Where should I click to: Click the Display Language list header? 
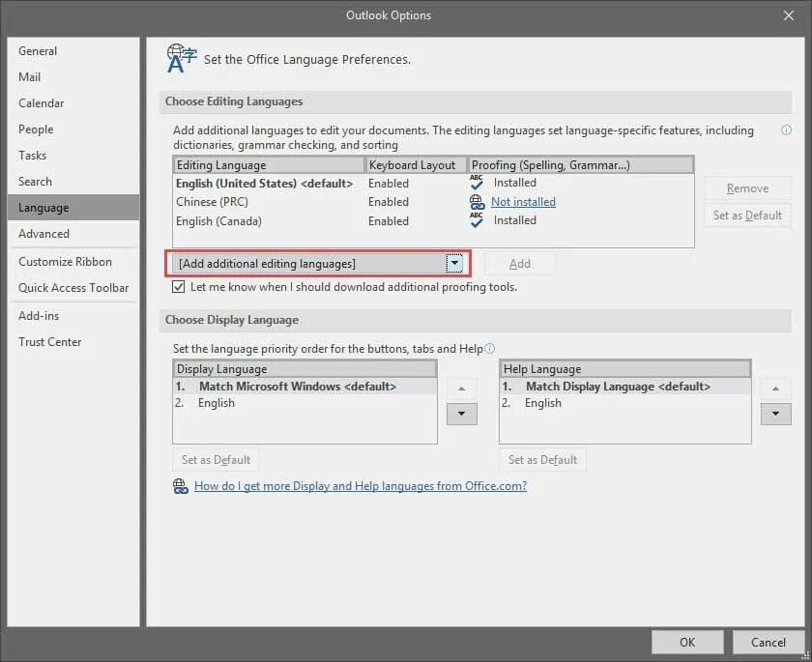tap(305, 369)
